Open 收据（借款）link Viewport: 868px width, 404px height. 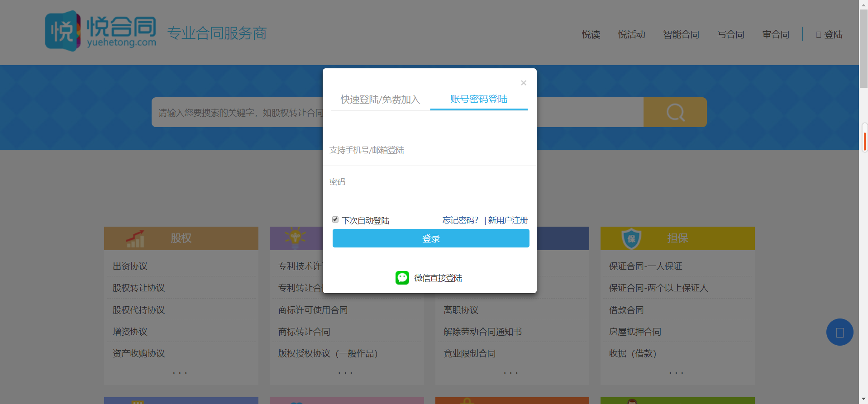633,353
